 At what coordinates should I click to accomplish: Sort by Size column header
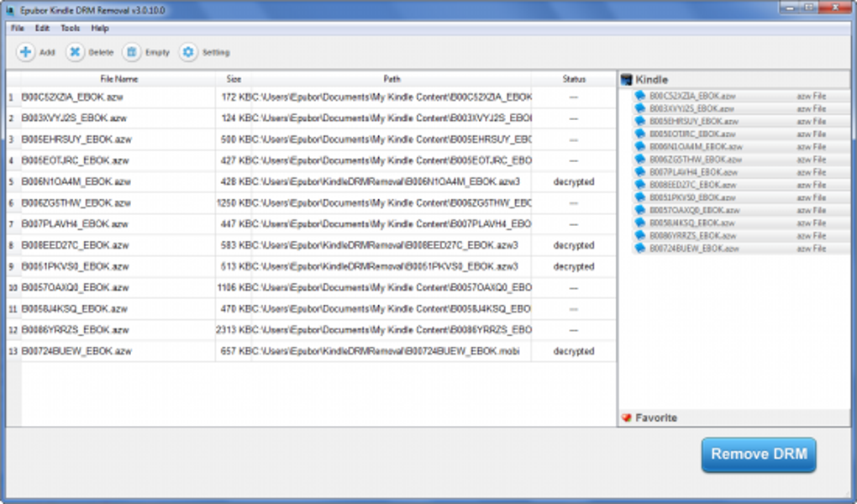coord(234,79)
